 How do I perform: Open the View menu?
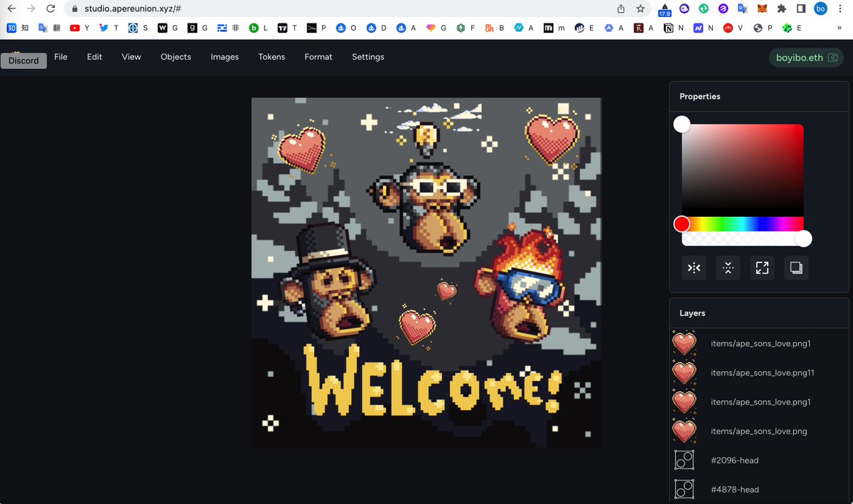pyautogui.click(x=132, y=57)
